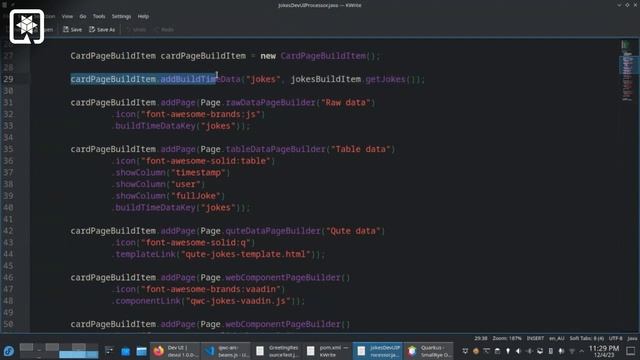This screenshot has width=640, height=360.
Task: Open the Go menu
Action: [x=83, y=16]
